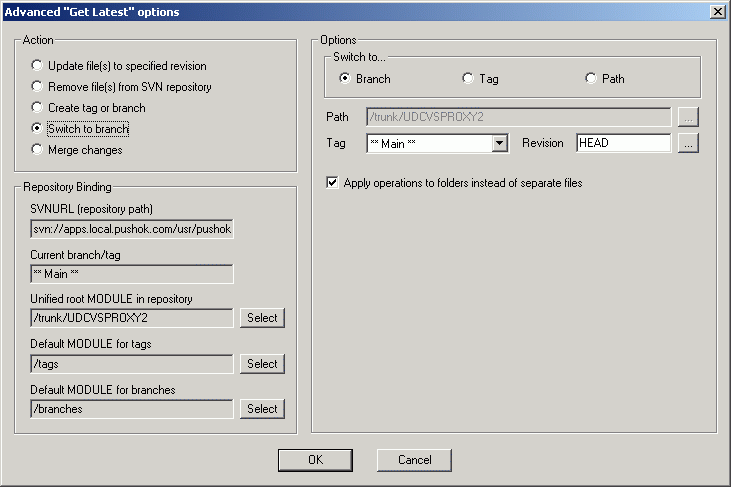This screenshot has width=731, height=487.
Task: Click the Unified root MODULE in repository label
Action: pos(111,299)
